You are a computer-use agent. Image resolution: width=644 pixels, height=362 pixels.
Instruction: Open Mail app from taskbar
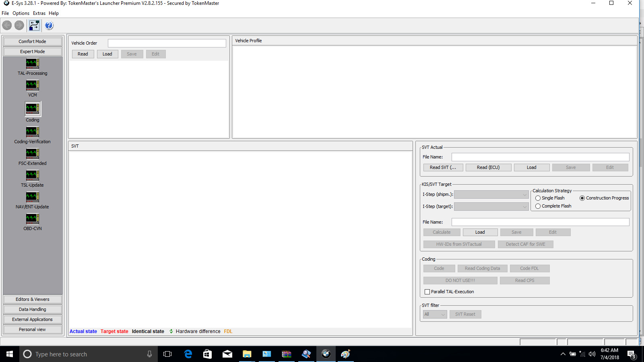pyautogui.click(x=227, y=354)
